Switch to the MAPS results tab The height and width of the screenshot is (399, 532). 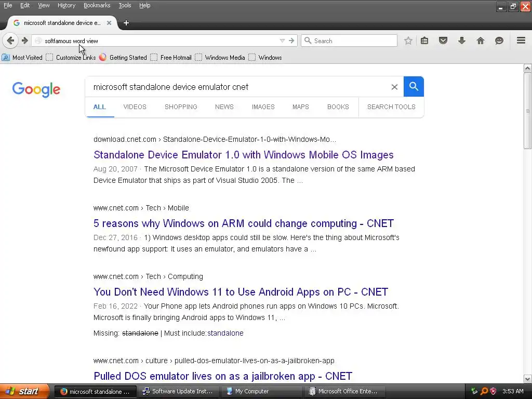pos(301,107)
